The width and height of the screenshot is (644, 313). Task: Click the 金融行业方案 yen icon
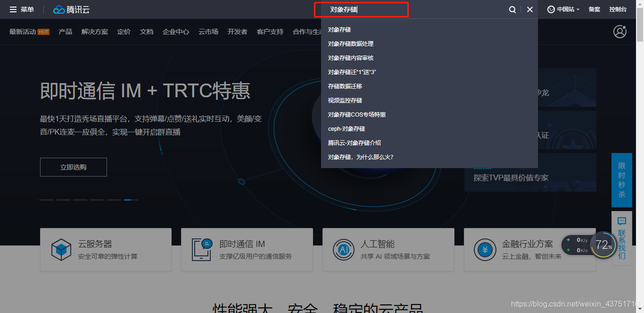(485, 250)
